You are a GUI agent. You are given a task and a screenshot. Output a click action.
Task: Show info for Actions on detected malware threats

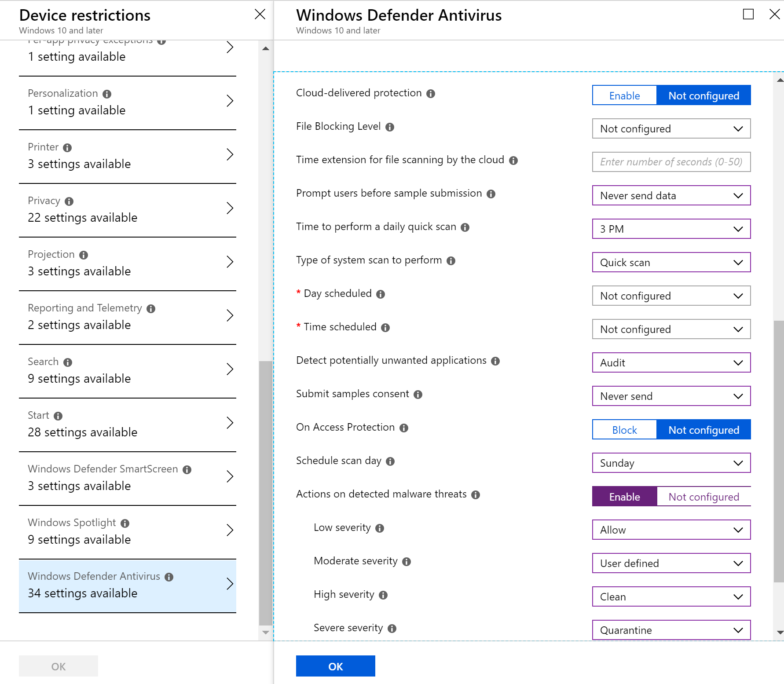click(476, 495)
